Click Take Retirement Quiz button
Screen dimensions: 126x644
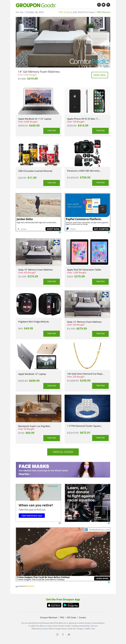pyautogui.click(x=32, y=516)
